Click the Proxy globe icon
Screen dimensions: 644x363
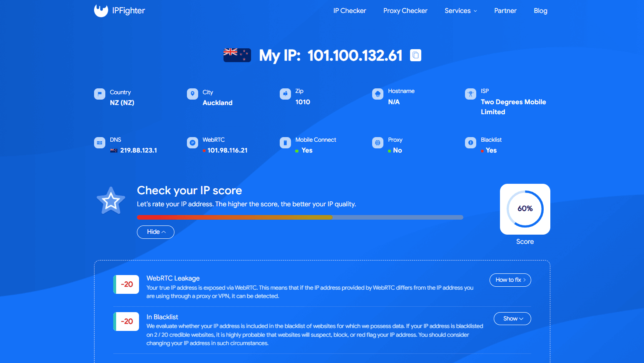[378, 143]
